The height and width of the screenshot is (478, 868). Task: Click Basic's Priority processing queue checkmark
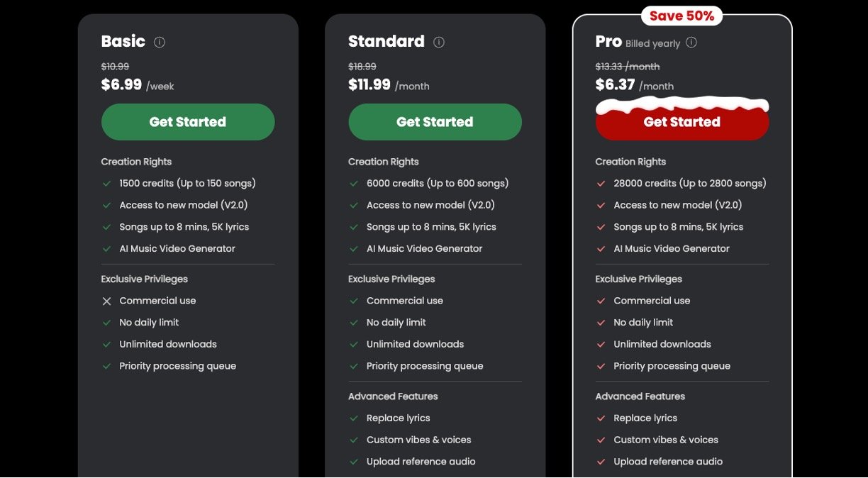click(107, 367)
